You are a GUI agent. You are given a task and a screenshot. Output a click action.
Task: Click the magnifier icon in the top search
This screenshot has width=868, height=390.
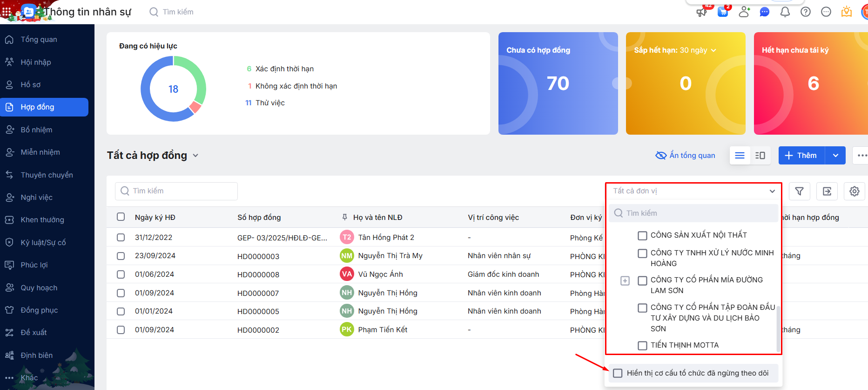[154, 12]
